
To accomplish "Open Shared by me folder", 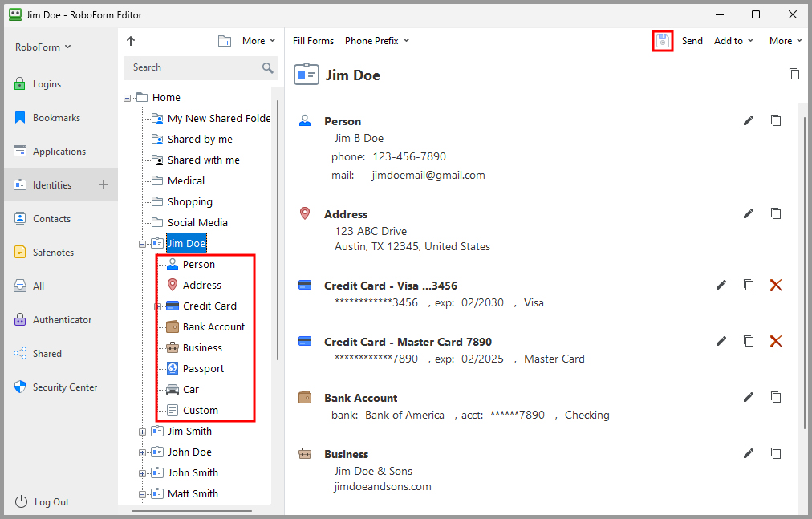I will pyautogui.click(x=192, y=140).
